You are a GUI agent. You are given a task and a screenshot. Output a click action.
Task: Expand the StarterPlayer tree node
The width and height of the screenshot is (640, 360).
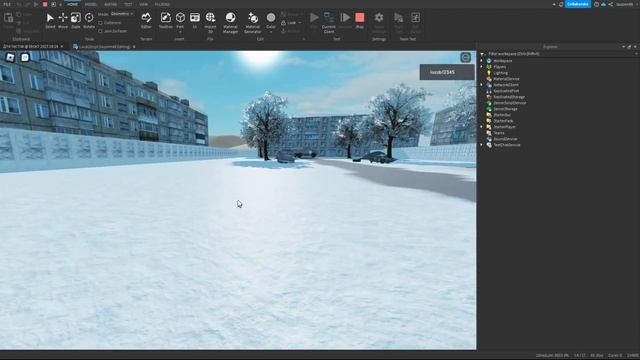click(x=482, y=127)
